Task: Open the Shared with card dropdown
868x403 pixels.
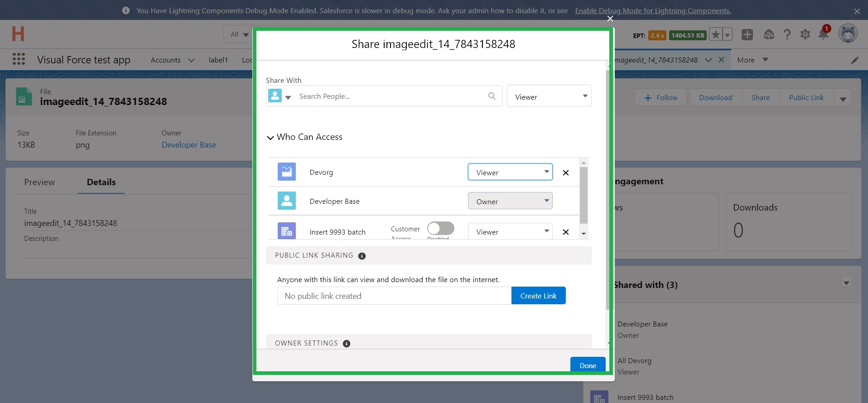Action: 846,283
